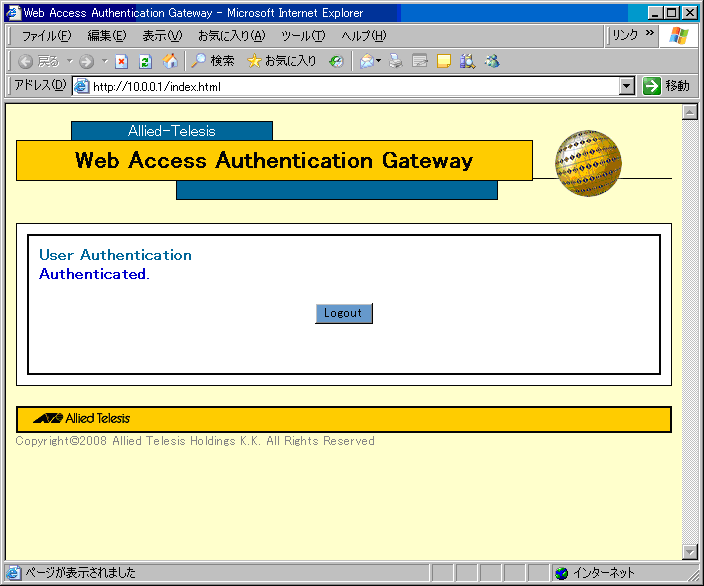Click the status bar page icon
The height and width of the screenshot is (586, 704).
pyautogui.click(x=13, y=573)
